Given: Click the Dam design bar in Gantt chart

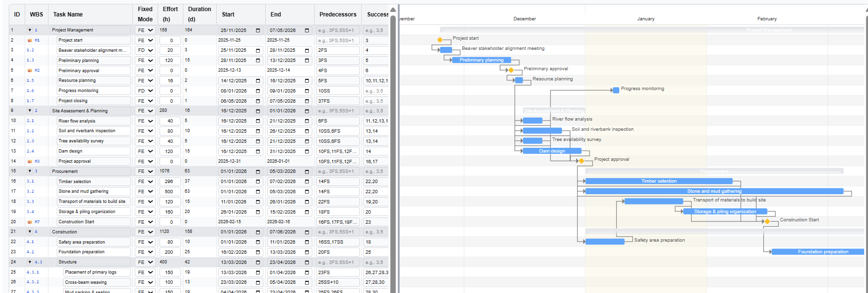Looking at the screenshot, I should (x=552, y=151).
